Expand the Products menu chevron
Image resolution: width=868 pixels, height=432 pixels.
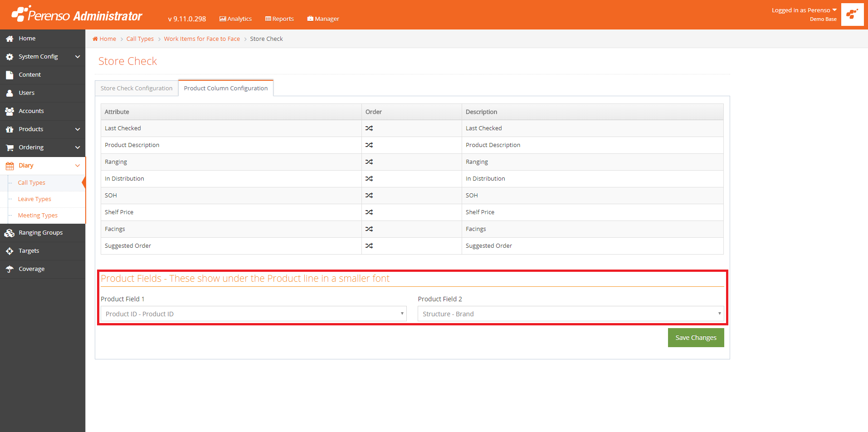pos(78,129)
